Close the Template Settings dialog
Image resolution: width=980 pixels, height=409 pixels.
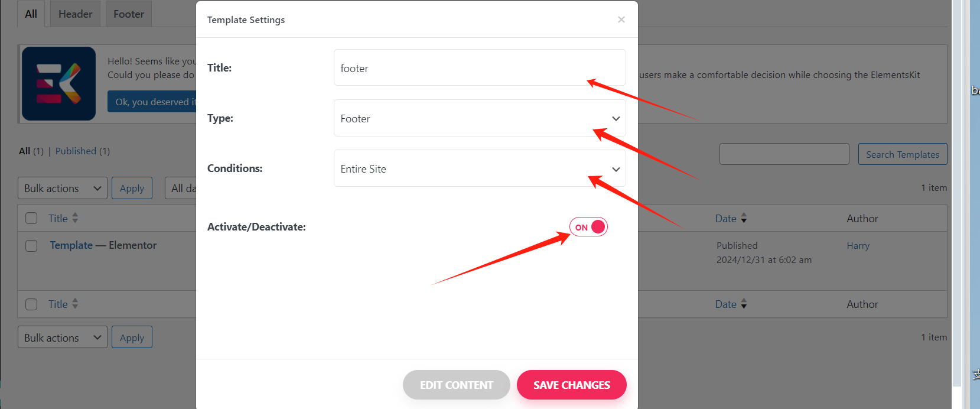pos(621,20)
